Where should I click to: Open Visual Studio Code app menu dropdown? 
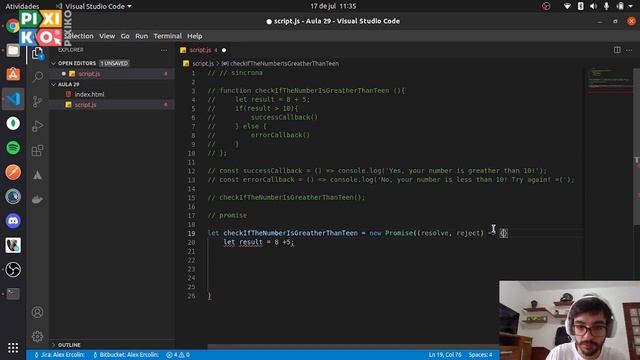pyautogui.click(x=98, y=6)
